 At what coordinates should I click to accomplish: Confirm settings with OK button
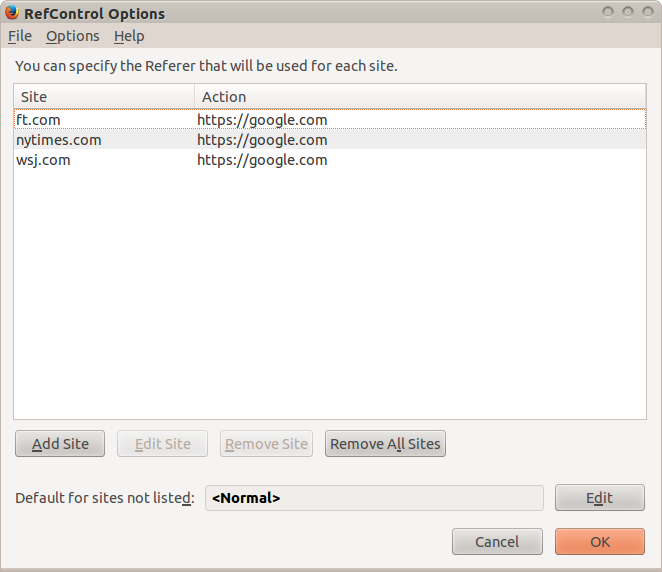[x=600, y=542]
